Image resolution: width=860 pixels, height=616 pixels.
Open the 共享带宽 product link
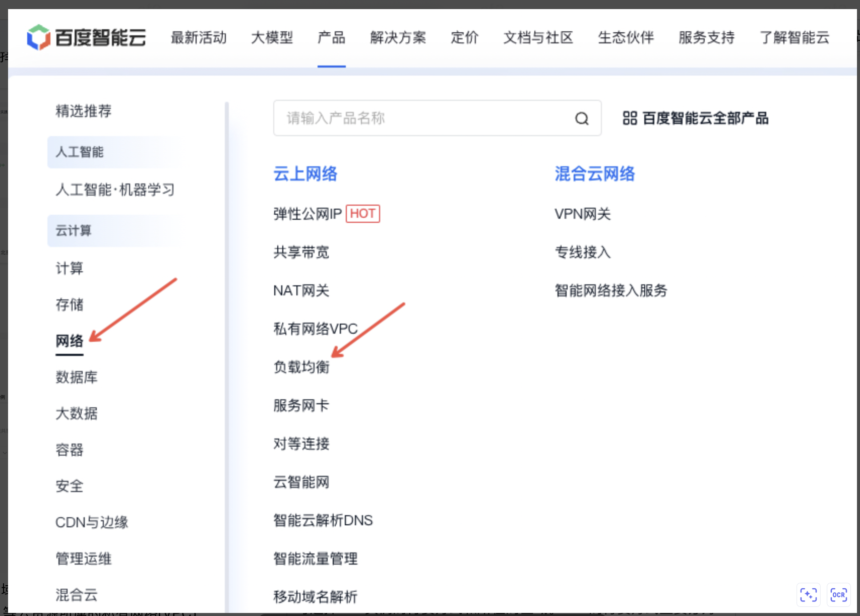pyautogui.click(x=301, y=252)
